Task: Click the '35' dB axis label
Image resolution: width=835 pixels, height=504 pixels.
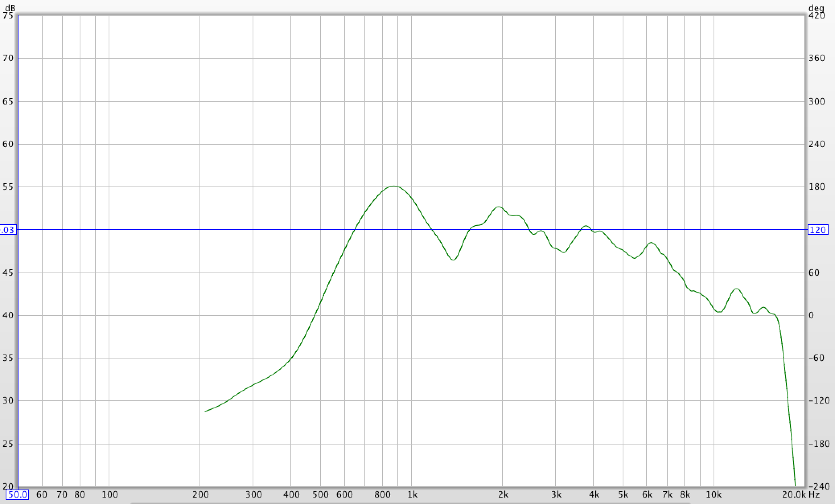Action: pyautogui.click(x=8, y=358)
